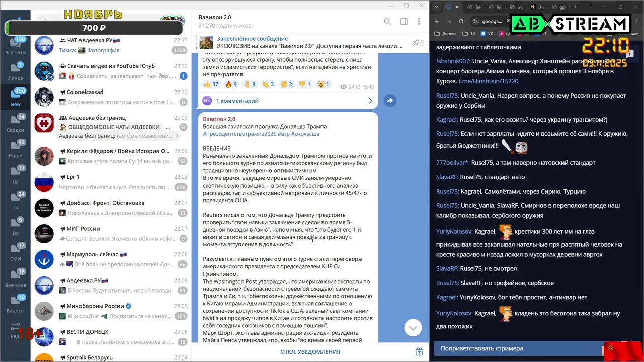
Task: Open ЧАТ Авдеевка.РУ chat
Action: pos(111,45)
